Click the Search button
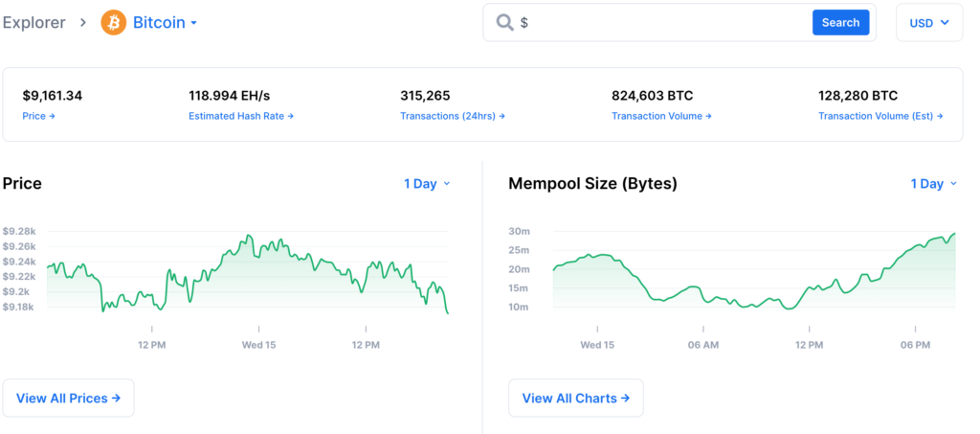The width and height of the screenshot is (980, 434). (x=840, y=22)
